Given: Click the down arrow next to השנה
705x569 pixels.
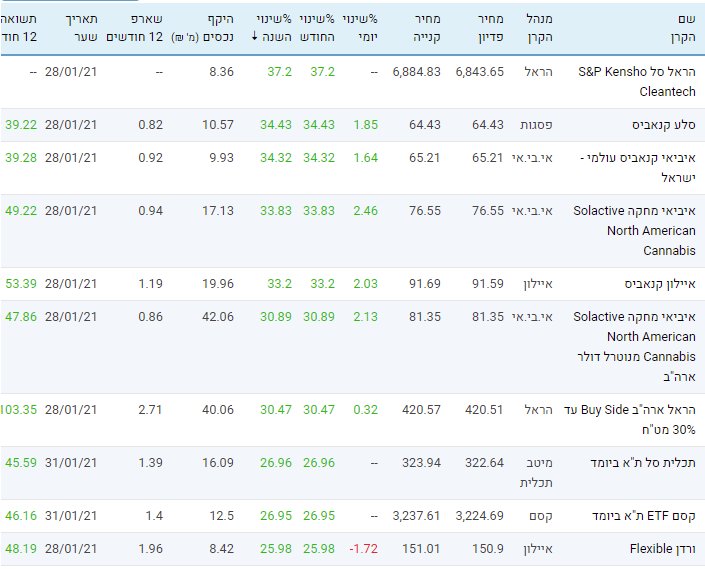Looking at the screenshot, I should coord(254,36).
